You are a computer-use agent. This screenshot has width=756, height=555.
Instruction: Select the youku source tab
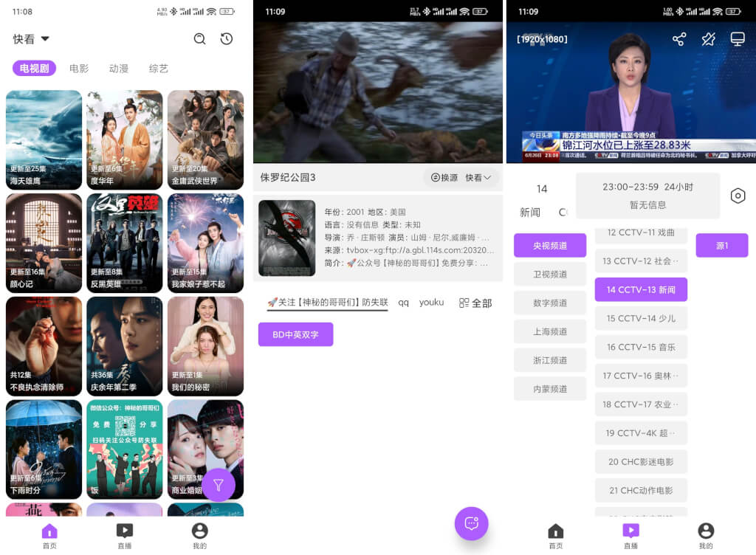tap(431, 303)
